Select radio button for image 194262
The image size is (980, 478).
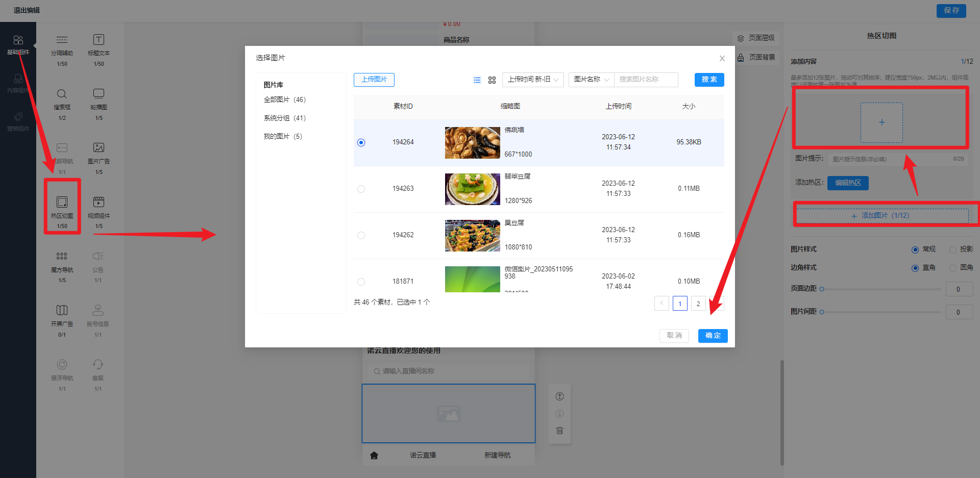(x=361, y=235)
